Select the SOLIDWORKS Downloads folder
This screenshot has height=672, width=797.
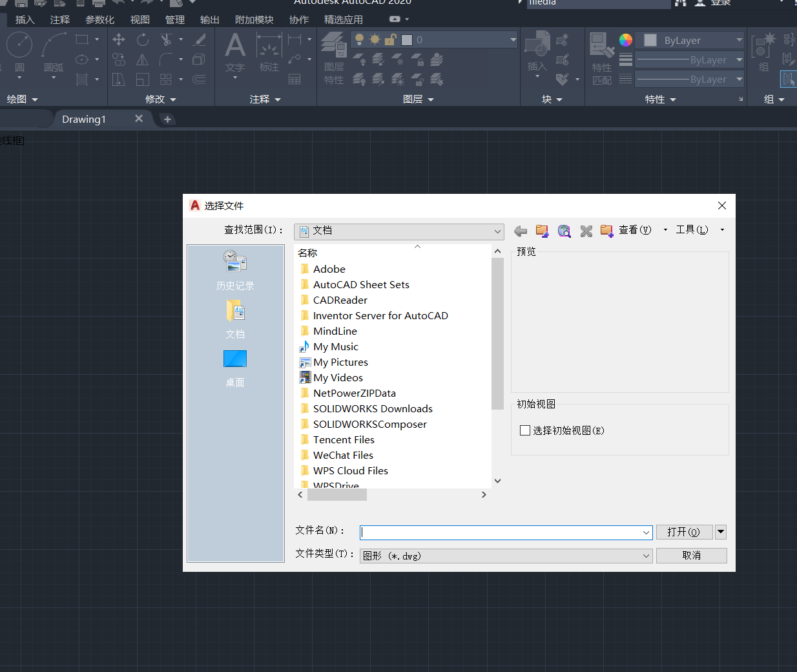point(373,408)
